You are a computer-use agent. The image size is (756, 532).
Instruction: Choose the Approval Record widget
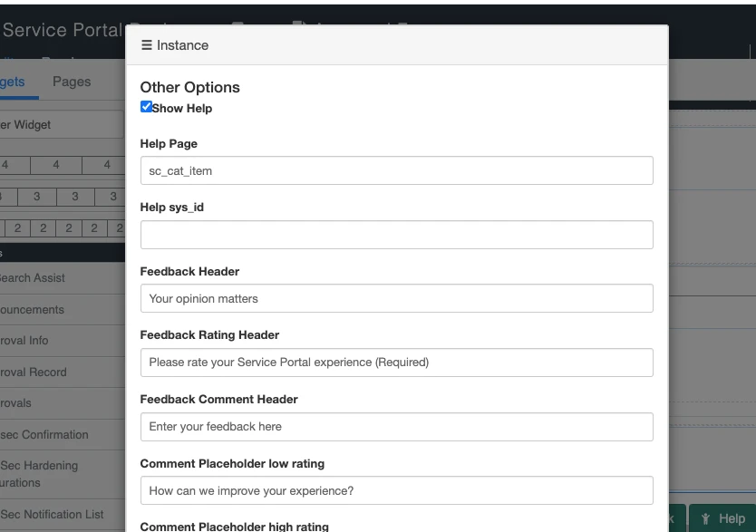pyautogui.click(x=36, y=372)
